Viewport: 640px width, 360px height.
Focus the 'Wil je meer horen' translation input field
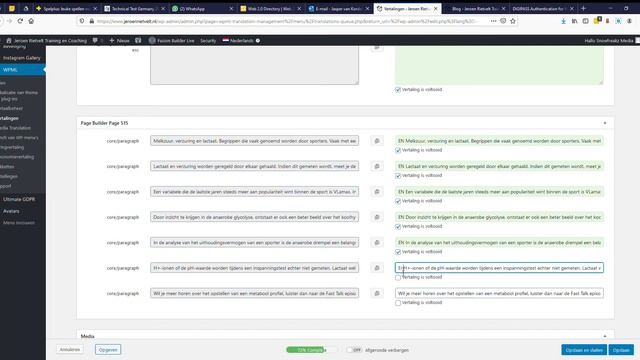click(x=499, y=293)
